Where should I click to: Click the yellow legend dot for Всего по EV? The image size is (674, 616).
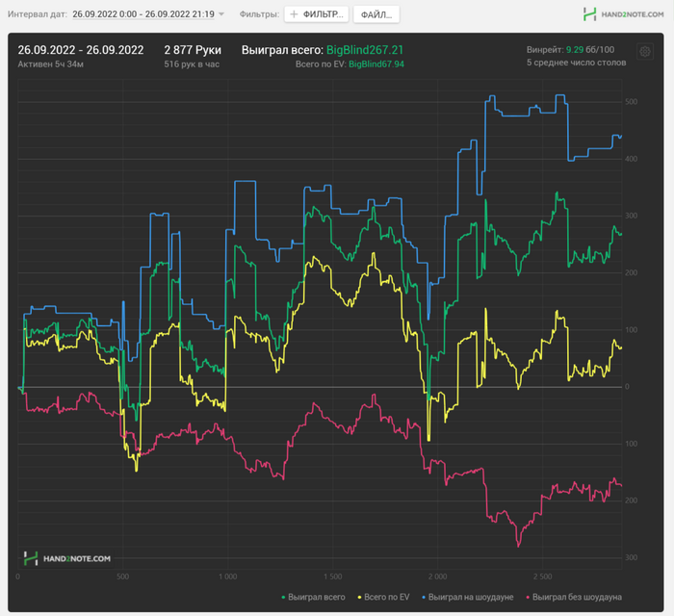[359, 598]
